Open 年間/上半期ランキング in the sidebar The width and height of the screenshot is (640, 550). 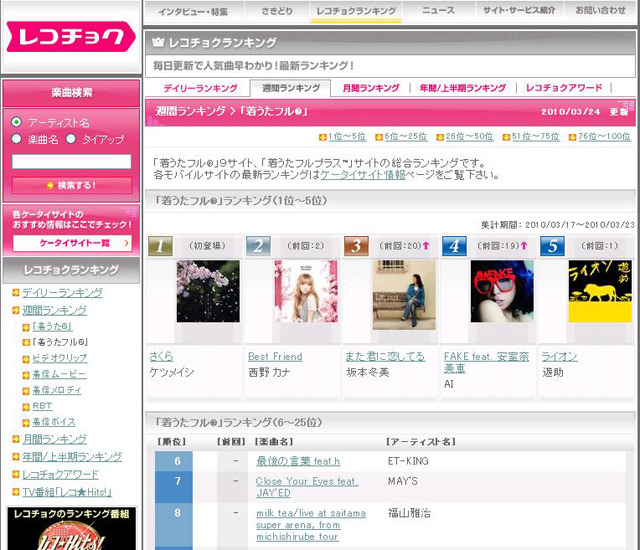click(x=72, y=456)
